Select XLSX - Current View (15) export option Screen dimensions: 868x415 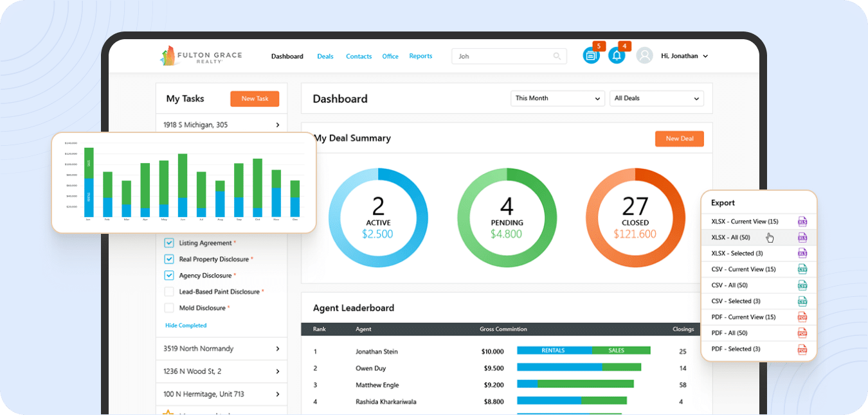(x=759, y=222)
